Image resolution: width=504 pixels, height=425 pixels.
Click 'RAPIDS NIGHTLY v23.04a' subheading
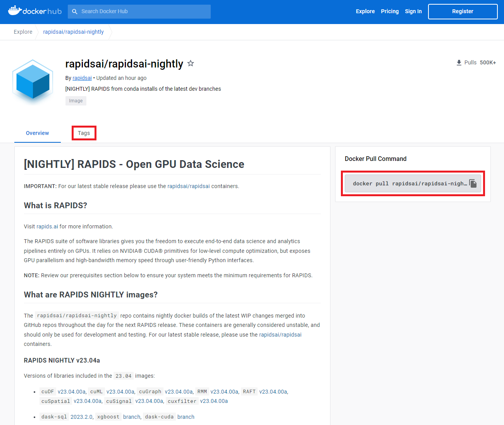pos(62,360)
